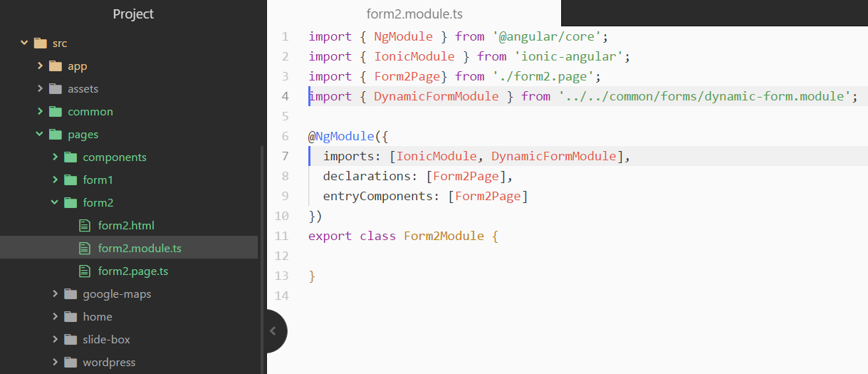Click the form2 folder icon
This screenshot has width=868, height=374.
pyautogui.click(x=70, y=203)
